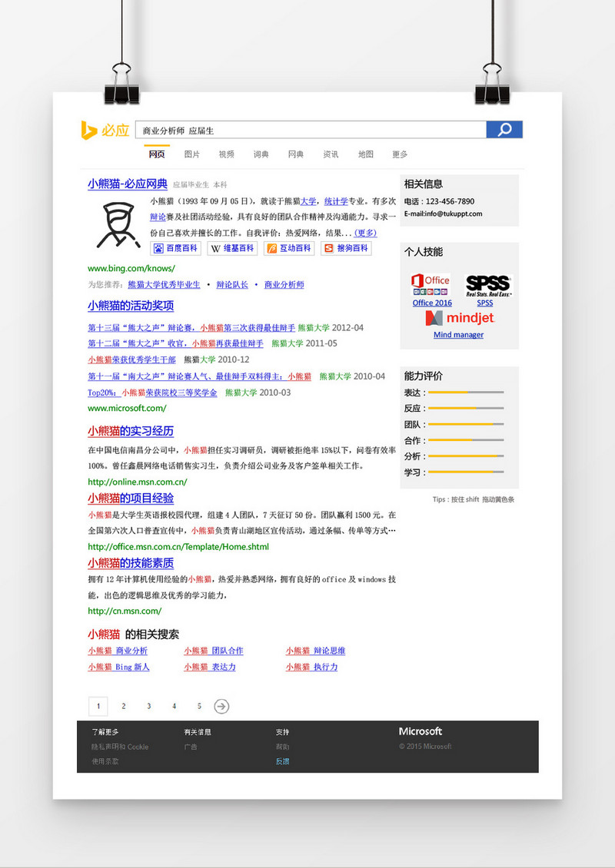Viewport: 615px width, 868px height.
Task: Open the 互动百科 orange icon link
Action: [x=289, y=249]
